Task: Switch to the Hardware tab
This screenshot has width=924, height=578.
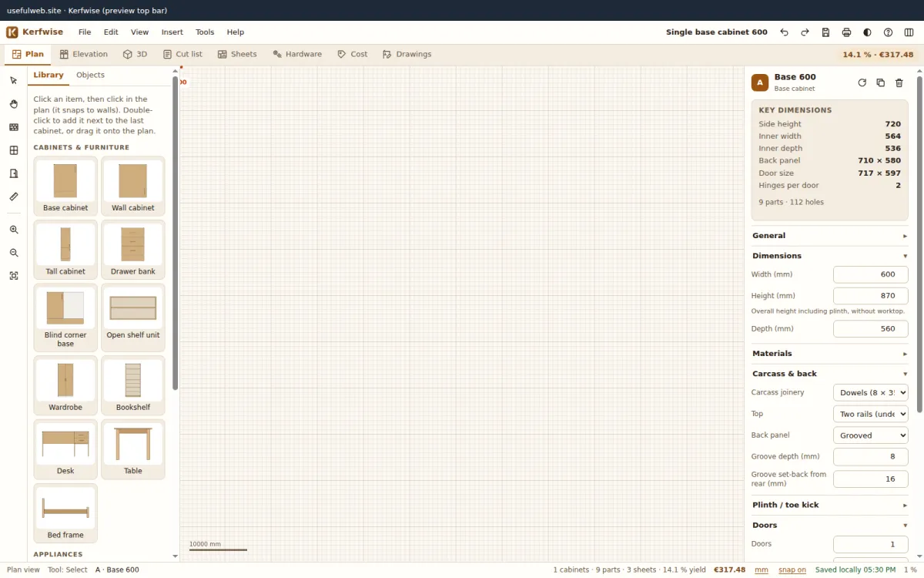Action: point(297,54)
